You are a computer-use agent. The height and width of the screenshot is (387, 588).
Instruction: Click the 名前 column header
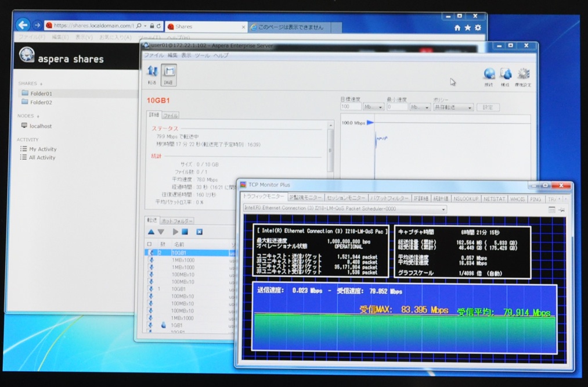click(179, 245)
